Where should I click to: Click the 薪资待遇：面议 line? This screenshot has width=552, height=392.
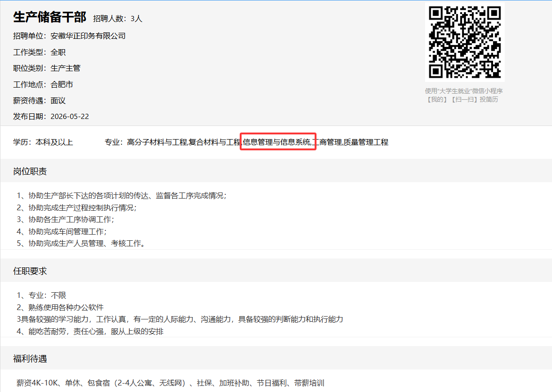pos(39,101)
